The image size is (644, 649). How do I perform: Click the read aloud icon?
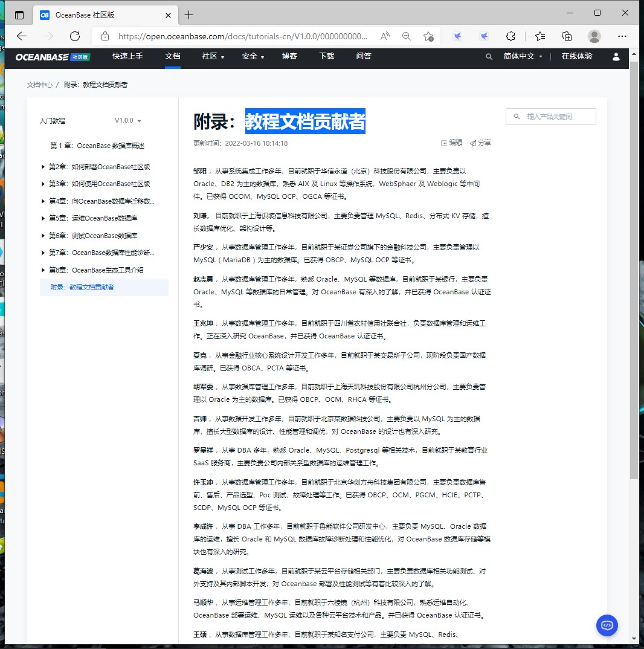point(385,36)
